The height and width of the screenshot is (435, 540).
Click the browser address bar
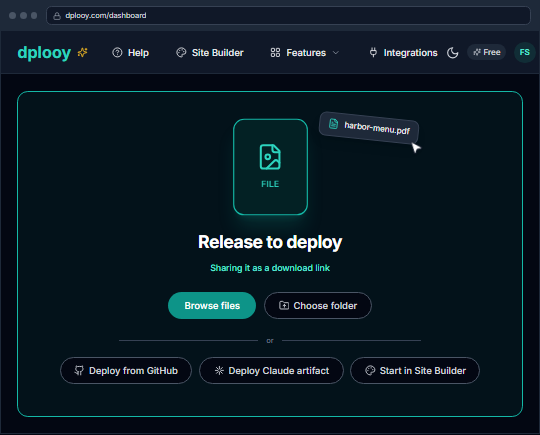[288, 15]
